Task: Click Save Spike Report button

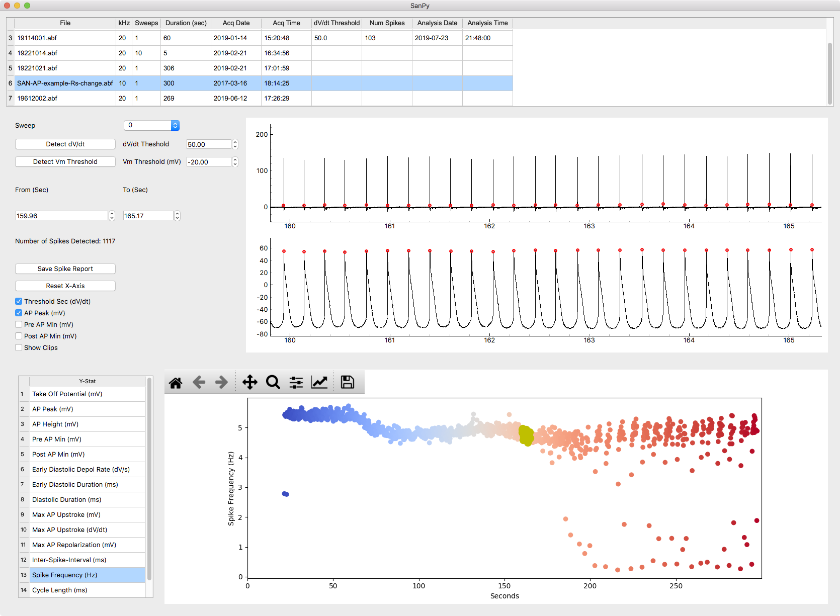Action: point(65,269)
